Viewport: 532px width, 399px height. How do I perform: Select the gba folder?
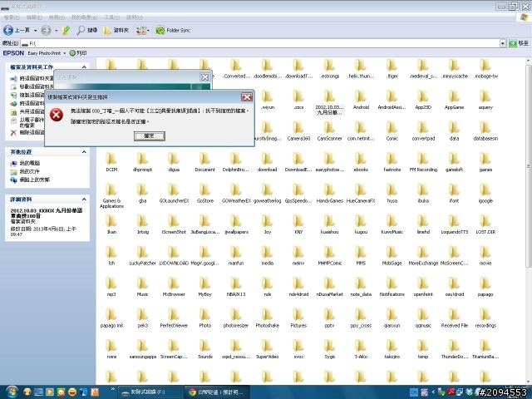[x=142, y=194]
